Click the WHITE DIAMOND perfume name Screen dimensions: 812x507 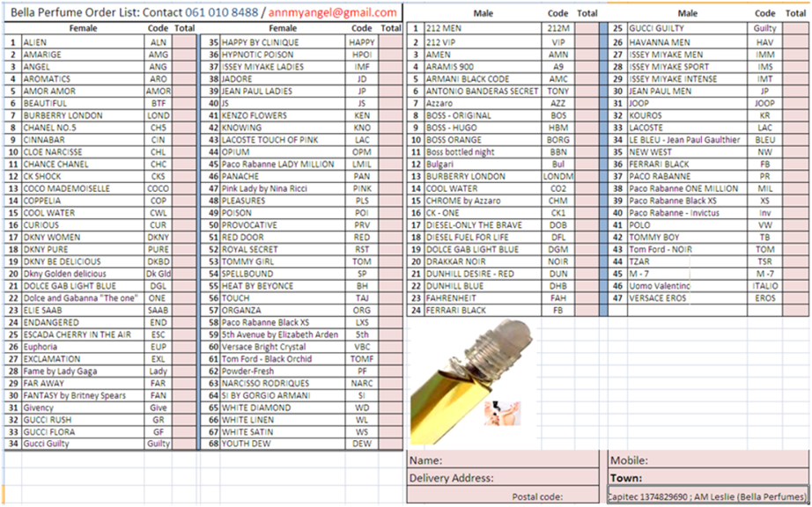(256, 408)
